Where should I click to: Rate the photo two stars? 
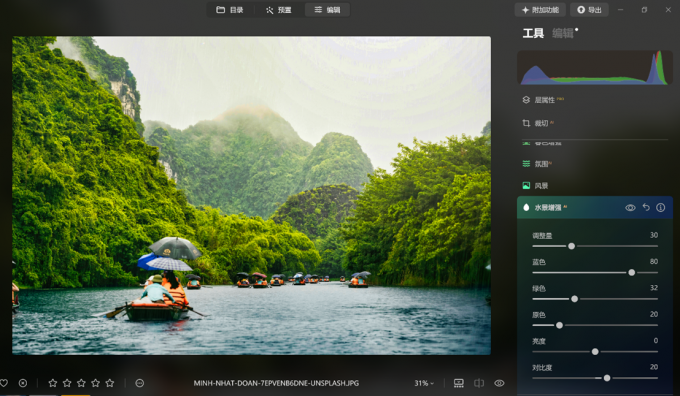[x=67, y=383]
